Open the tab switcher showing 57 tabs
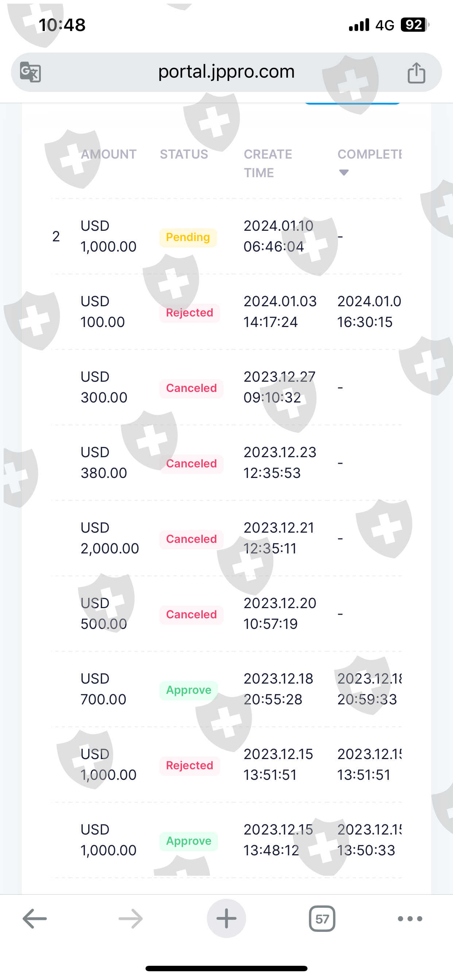Viewport: 453px width, 980px height. click(x=322, y=919)
